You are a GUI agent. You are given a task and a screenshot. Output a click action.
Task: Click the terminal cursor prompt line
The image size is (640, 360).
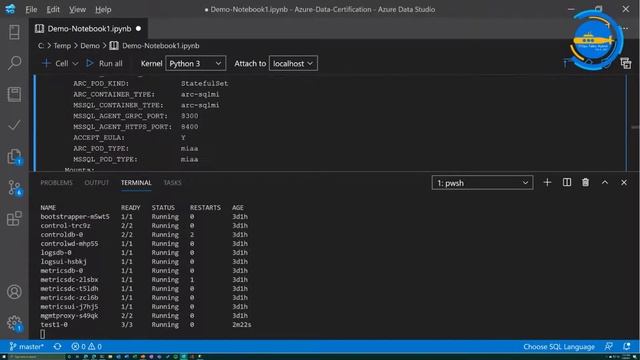coord(43,334)
